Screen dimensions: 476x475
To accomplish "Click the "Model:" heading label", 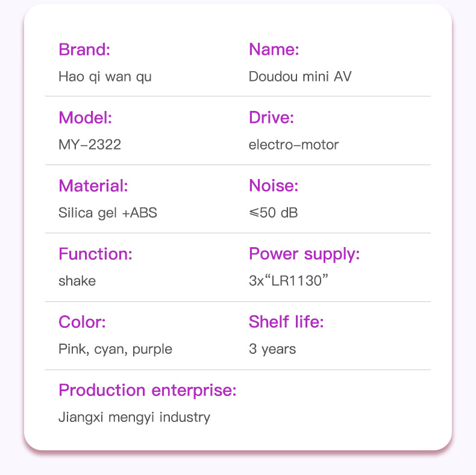I will [85, 118].
